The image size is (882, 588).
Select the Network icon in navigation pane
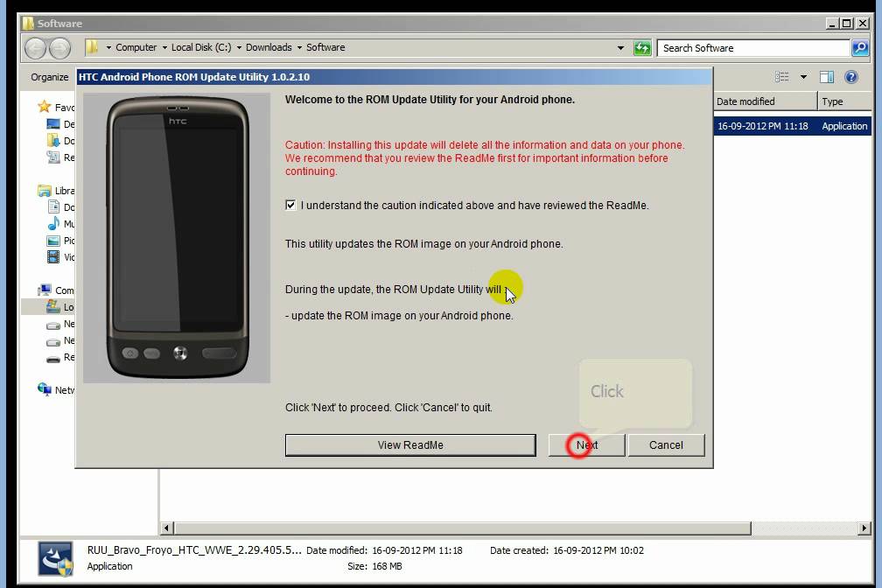click(x=45, y=389)
